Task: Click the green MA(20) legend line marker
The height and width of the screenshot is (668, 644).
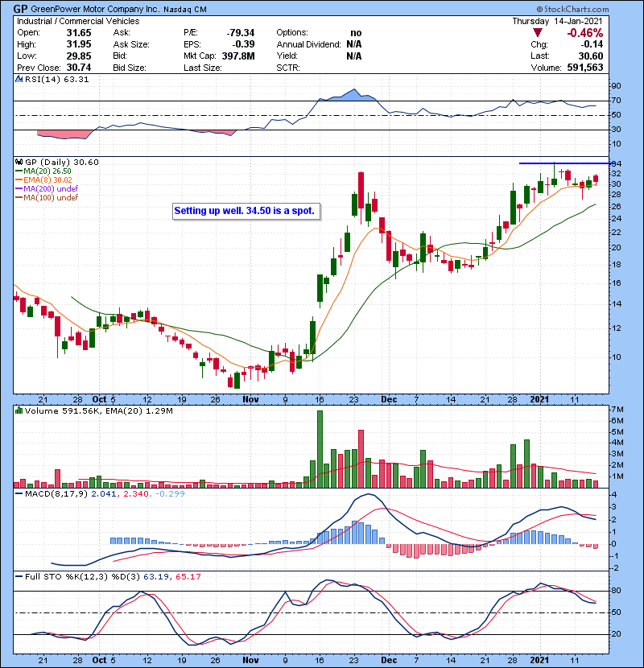Action: pyautogui.click(x=19, y=171)
